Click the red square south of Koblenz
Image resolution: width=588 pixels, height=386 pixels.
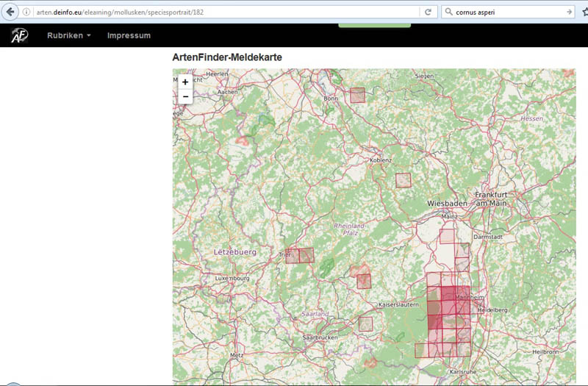point(403,180)
